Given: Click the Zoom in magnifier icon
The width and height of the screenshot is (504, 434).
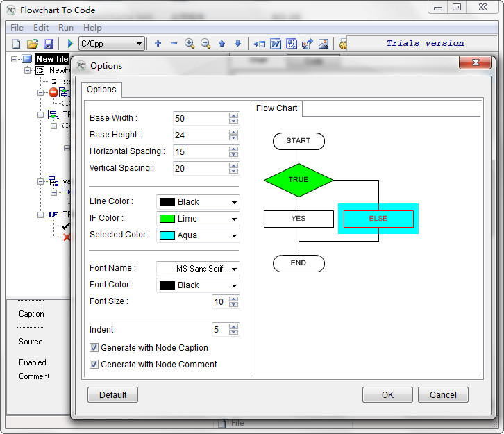Looking at the screenshot, I should [190, 43].
